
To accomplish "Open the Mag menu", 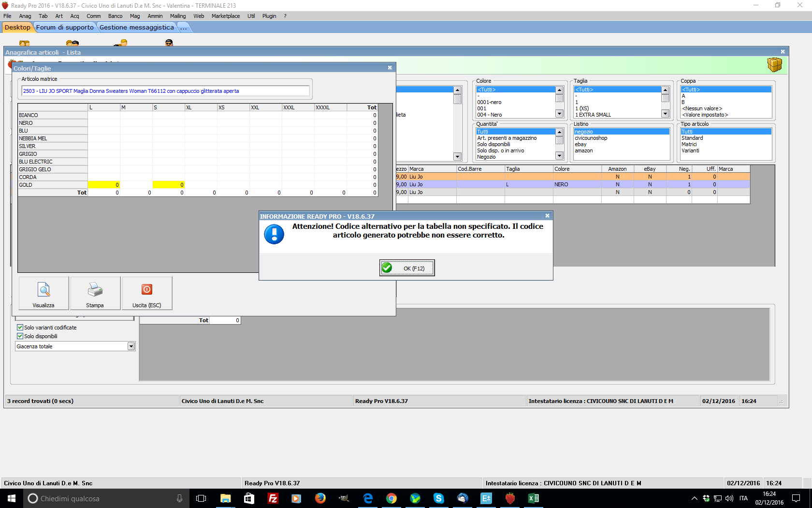I will (x=135, y=16).
